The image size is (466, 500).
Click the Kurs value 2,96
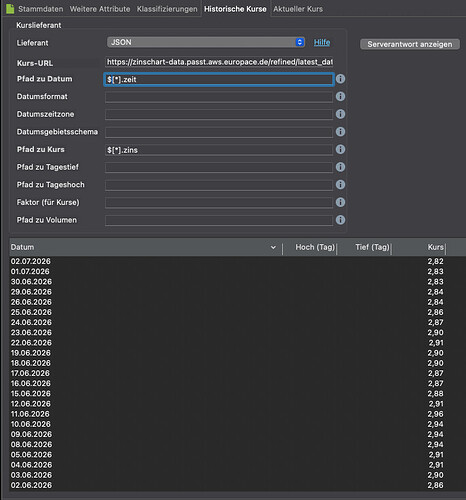pyautogui.click(x=436, y=414)
